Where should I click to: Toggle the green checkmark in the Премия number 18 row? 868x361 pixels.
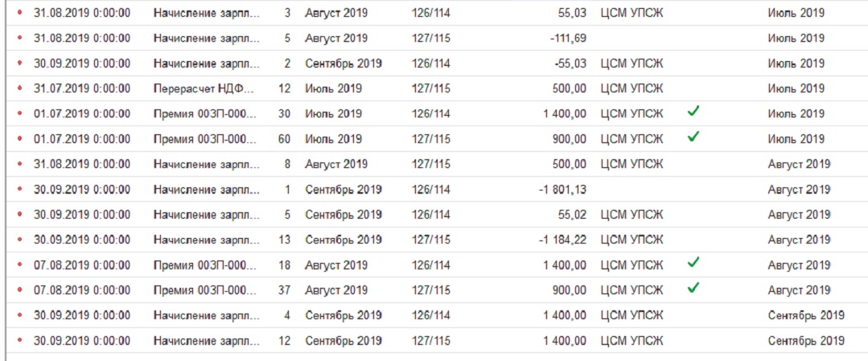click(x=693, y=263)
